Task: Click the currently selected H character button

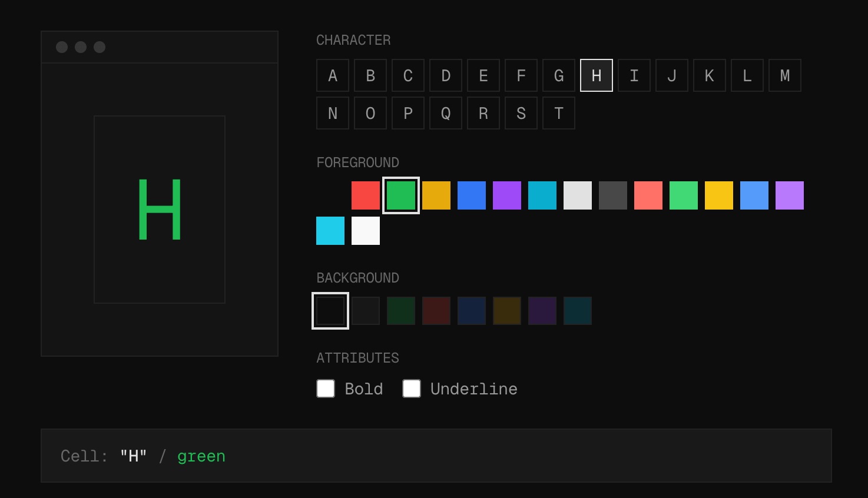Action: pyautogui.click(x=597, y=75)
